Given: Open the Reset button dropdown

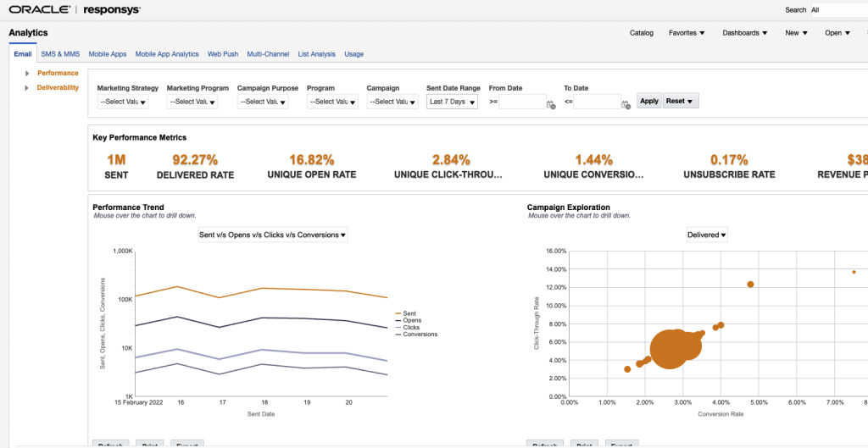Looking at the screenshot, I should (x=681, y=102).
